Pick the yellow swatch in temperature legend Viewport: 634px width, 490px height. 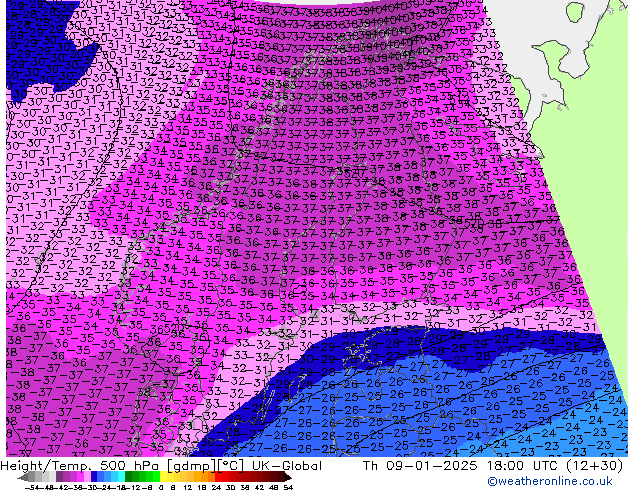pyautogui.click(x=164, y=477)
